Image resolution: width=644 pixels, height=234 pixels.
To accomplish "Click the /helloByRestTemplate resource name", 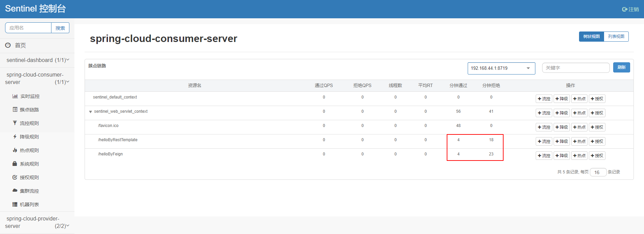I will pyautogui.click(x=118, y=140).
